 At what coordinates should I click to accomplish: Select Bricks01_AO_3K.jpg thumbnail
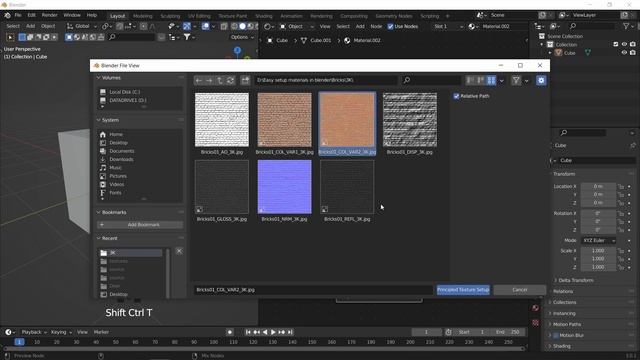[x=222, y=120]
